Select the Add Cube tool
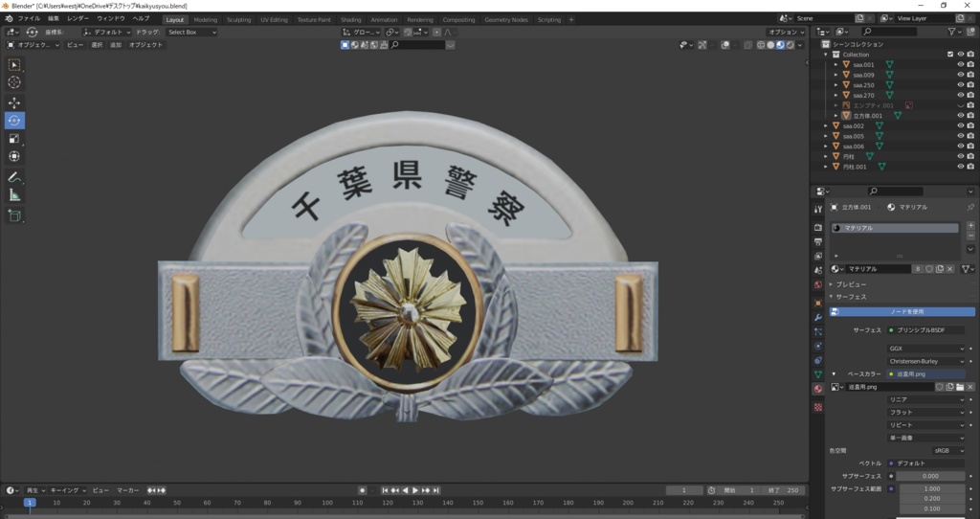Image resolution: width=980 pixels, height=519 pixels. click(x=14, y=215)
